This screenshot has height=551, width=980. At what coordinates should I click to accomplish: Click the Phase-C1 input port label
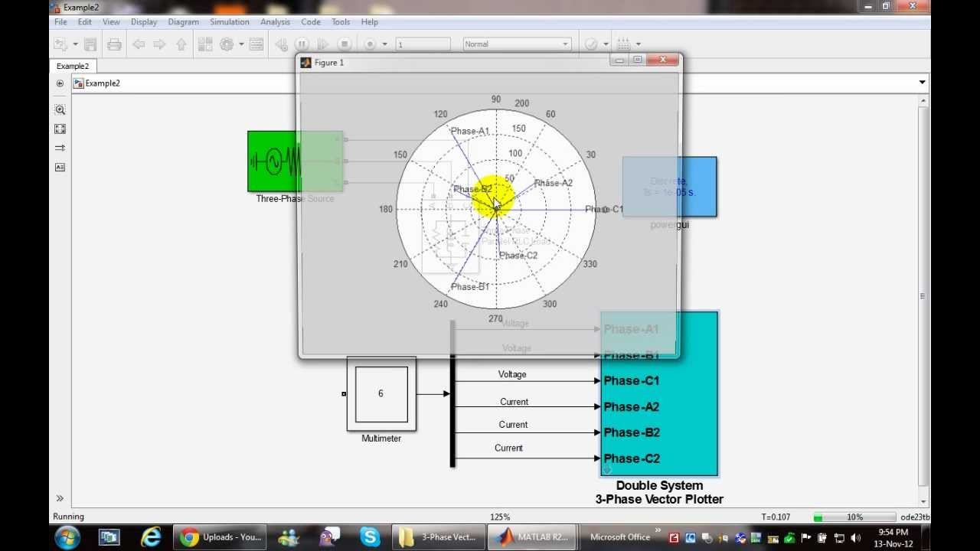(631, 381)
